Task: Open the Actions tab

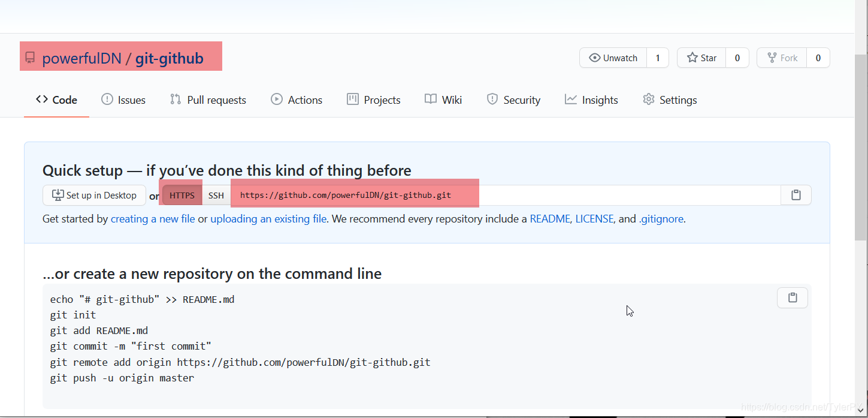Action: (297, 100)
